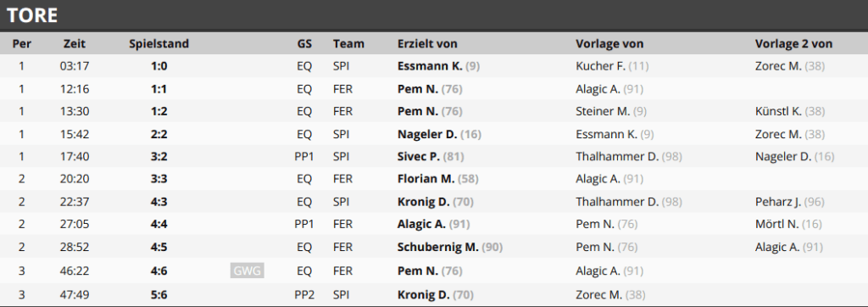Click the Vorlage 2 von column header
This screenshot has width=868, height=307.
[793, 44]
